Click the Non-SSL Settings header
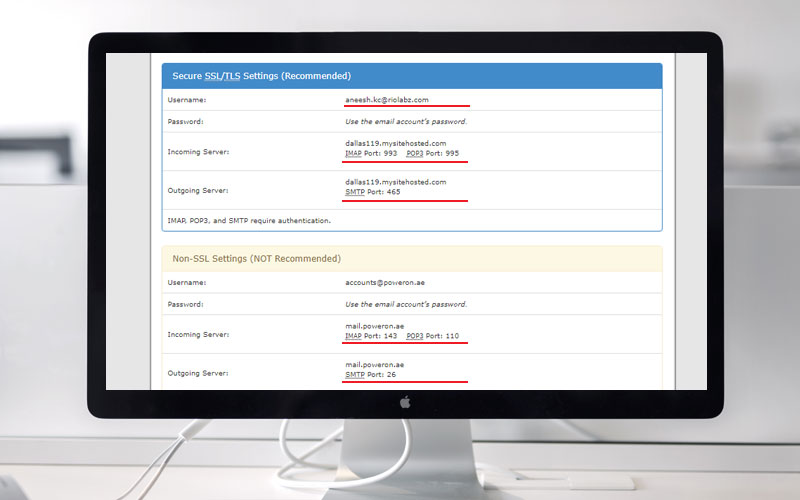800x500 pixels. point(256,258)
